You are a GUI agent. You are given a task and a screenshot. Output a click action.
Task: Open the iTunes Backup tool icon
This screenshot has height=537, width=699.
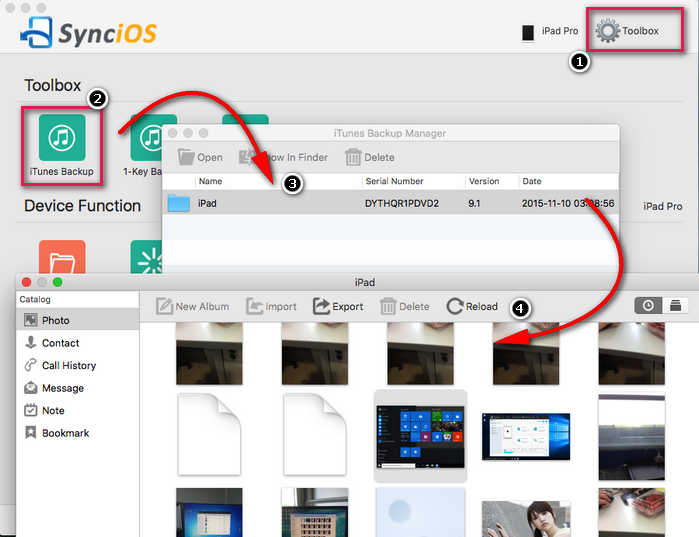62,137
